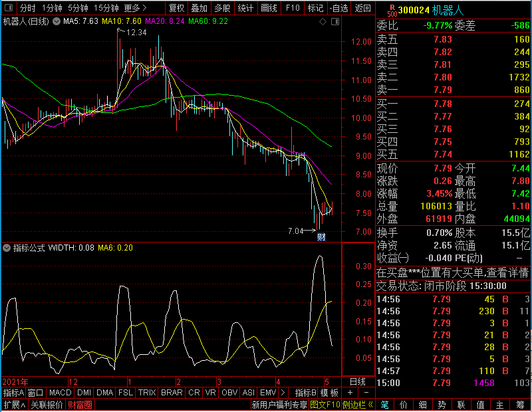Switch indicator to VR
This screenshot has height=412, width=532.
(x=211, y=393)
